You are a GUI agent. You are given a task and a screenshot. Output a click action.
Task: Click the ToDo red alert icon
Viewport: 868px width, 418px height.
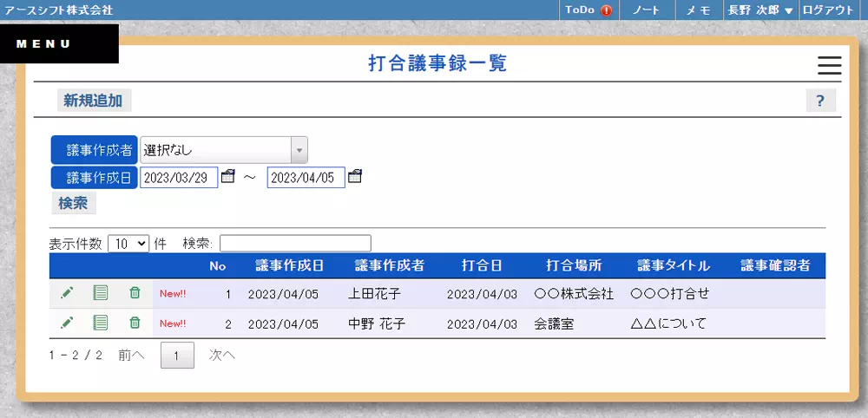[x=606, y=10]
